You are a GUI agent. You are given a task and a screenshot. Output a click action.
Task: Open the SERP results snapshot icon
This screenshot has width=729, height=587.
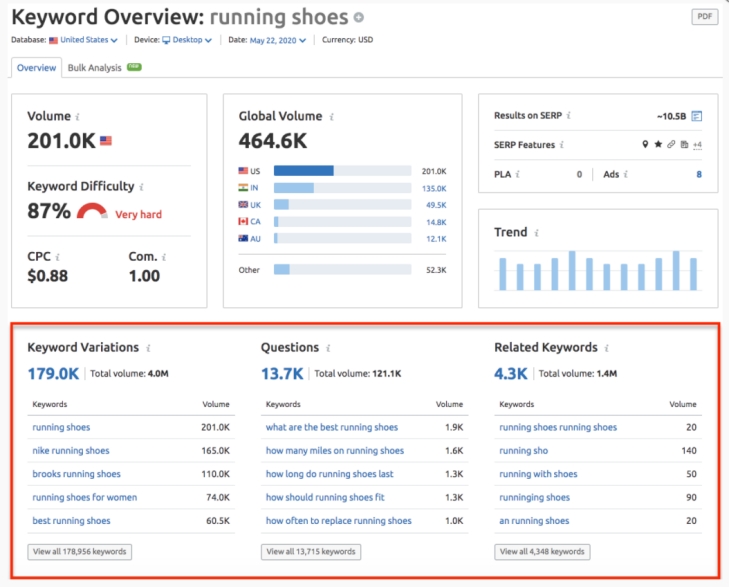[x=697, y=116]
